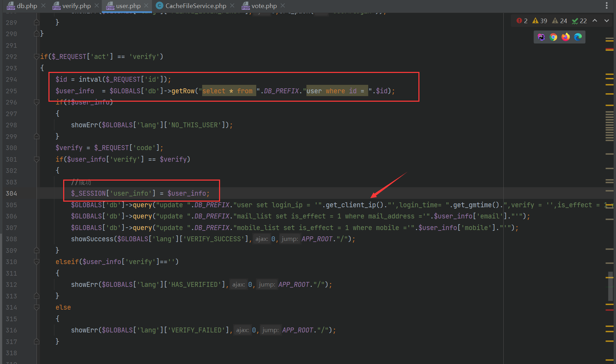Close the vote.php tab
The image size is (616, 364).
[x=283, y=6]
